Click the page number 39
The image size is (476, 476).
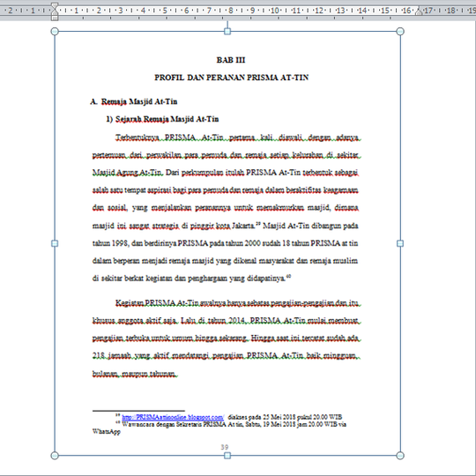click(x=225, y=447)
